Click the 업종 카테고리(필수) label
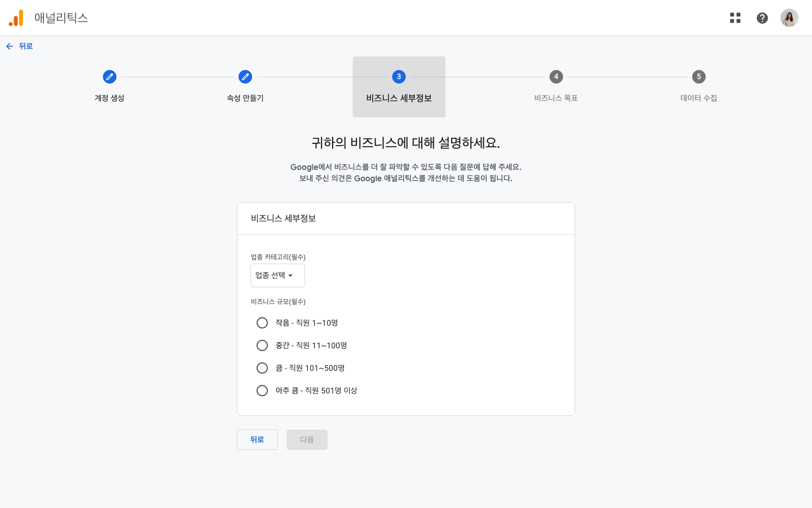Image resolution: width=812 pixels, height=508 pixels. (278, 257)
